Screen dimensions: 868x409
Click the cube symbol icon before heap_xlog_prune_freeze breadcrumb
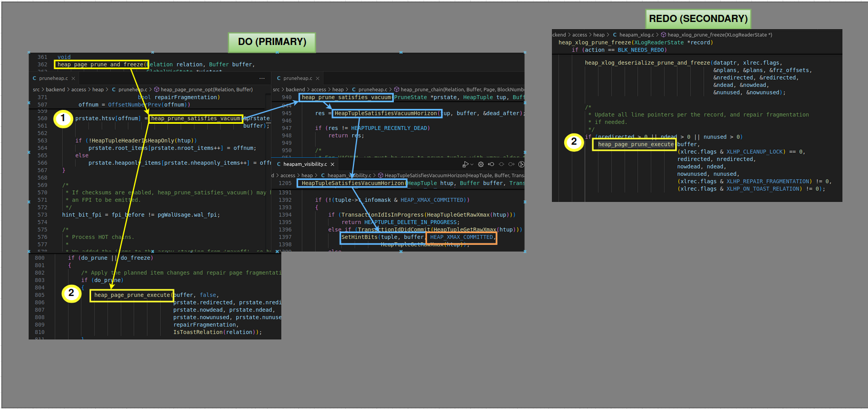[x=663, y=35]
